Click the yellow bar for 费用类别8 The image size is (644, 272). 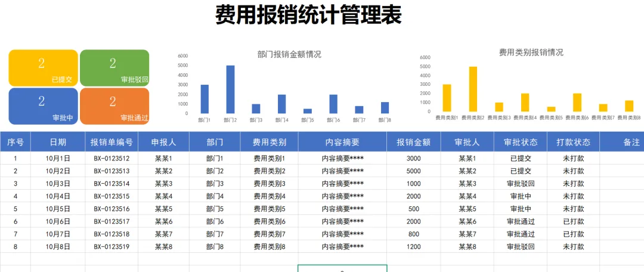[x=629, y=106]
